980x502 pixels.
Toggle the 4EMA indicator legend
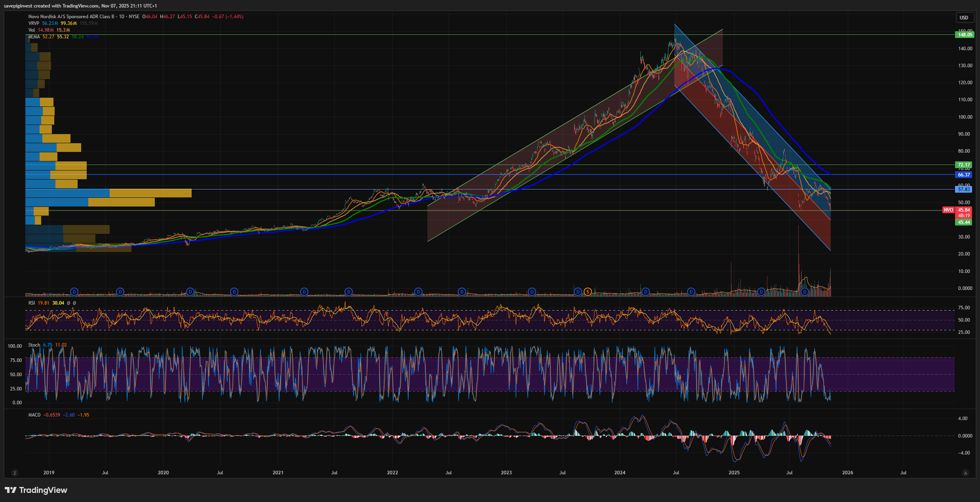pos(34,37)
